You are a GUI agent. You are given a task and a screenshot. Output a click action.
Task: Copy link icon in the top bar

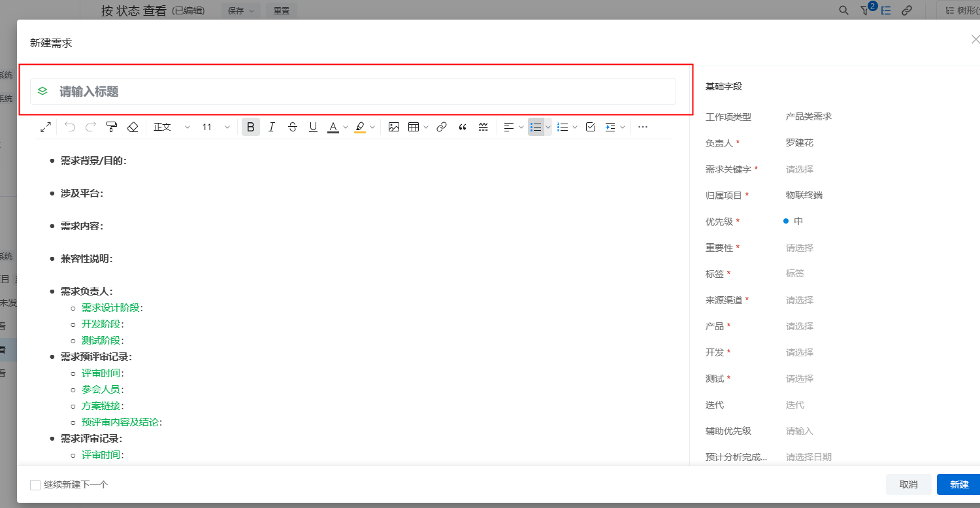(907, 10)
